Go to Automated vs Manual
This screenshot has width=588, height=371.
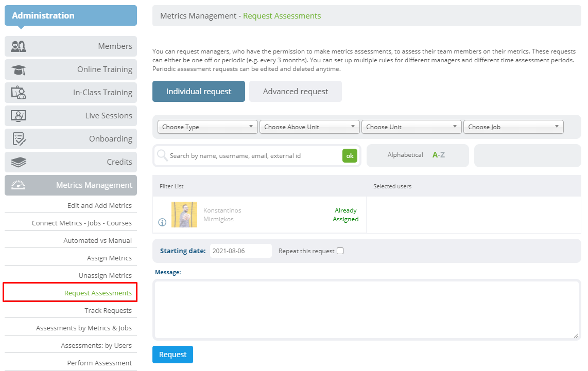click(97, 241)
